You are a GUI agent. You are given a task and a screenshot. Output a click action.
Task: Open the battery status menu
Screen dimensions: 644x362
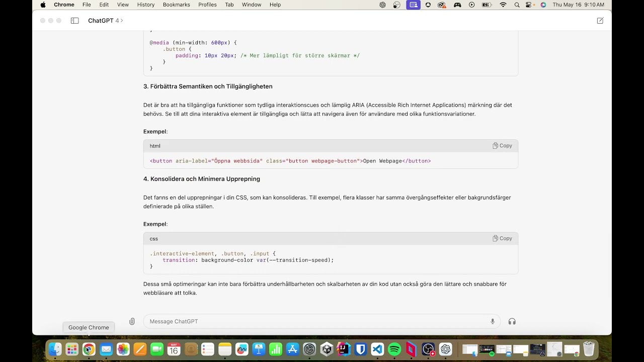[487, 5]
